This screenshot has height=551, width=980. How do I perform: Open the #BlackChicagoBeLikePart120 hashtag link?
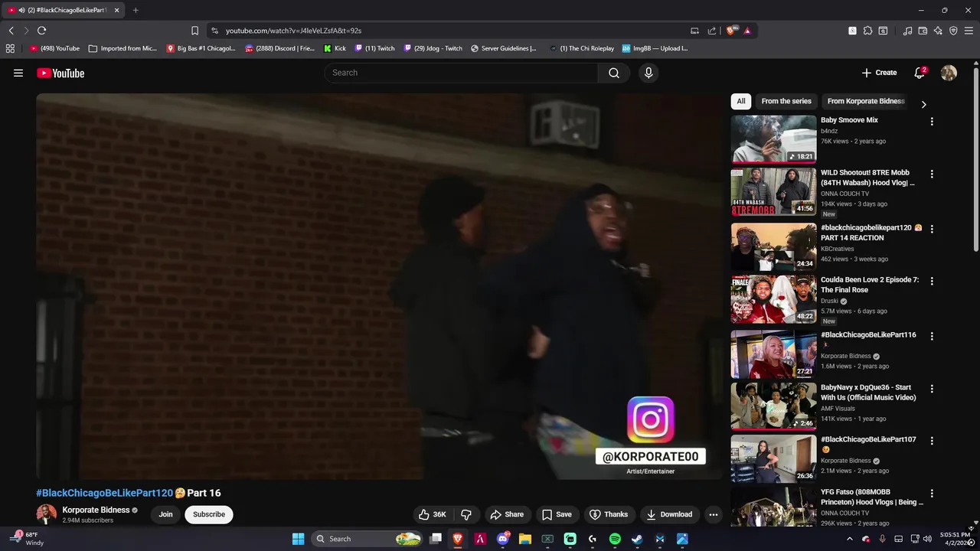[104, 493]
